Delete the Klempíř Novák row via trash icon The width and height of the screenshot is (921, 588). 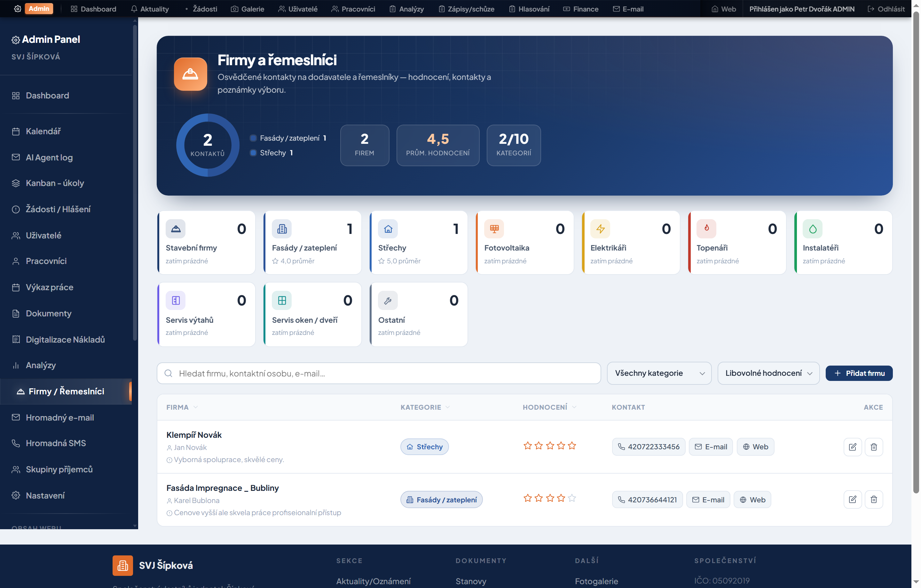pyautogui.click(x=874, y=446)
